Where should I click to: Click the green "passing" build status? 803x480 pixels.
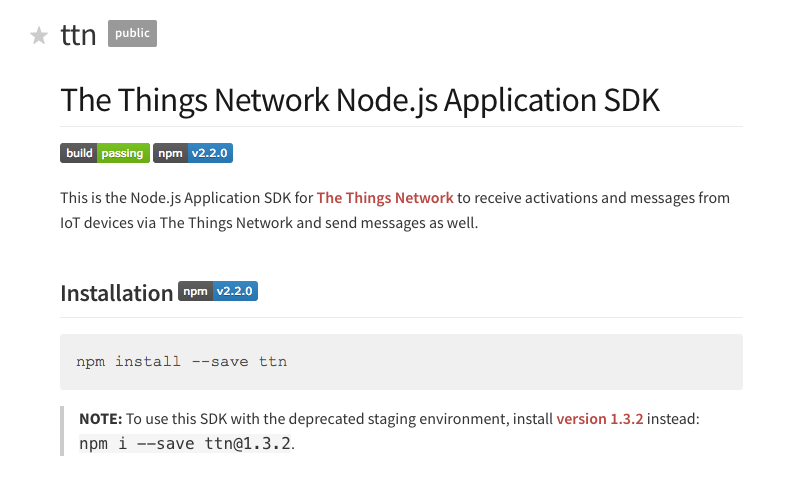(123, 153)
